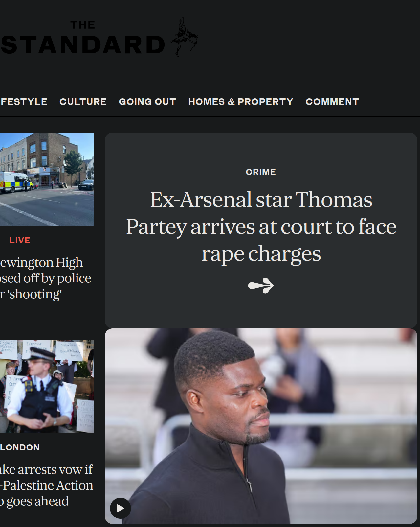Open the Comment section
Image resolution: width=420 pixels, height=527 pixels.
click(x=332, y=102)
